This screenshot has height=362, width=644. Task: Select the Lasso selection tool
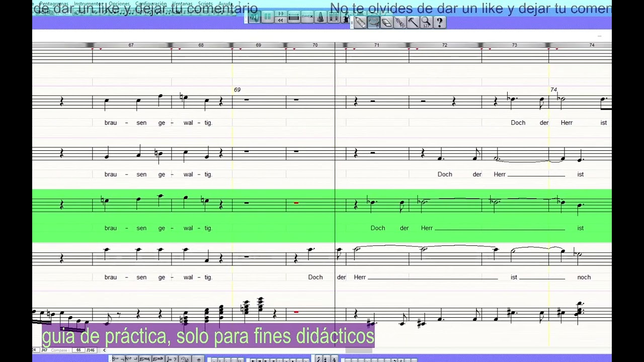[373, 22]
